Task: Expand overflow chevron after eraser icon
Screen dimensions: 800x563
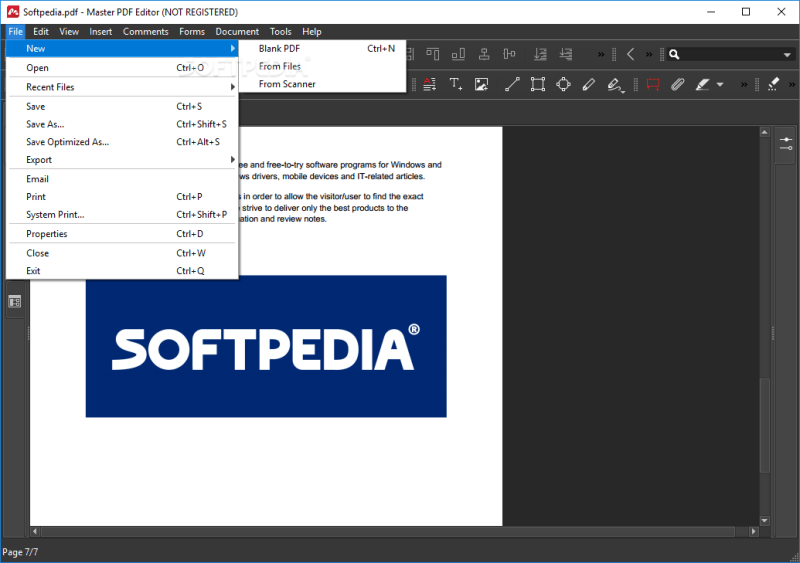Action: [x=792, y=84]
